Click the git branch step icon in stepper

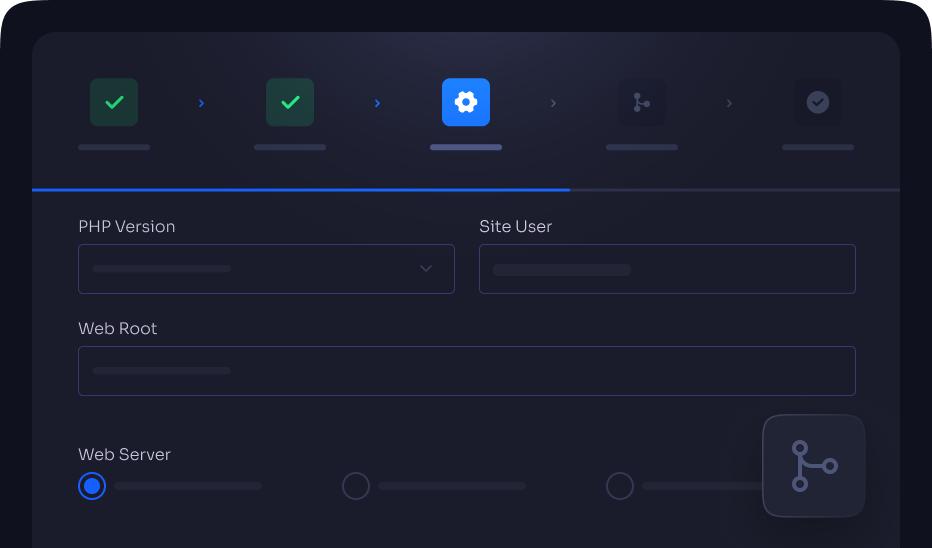[x=642, y=102]
